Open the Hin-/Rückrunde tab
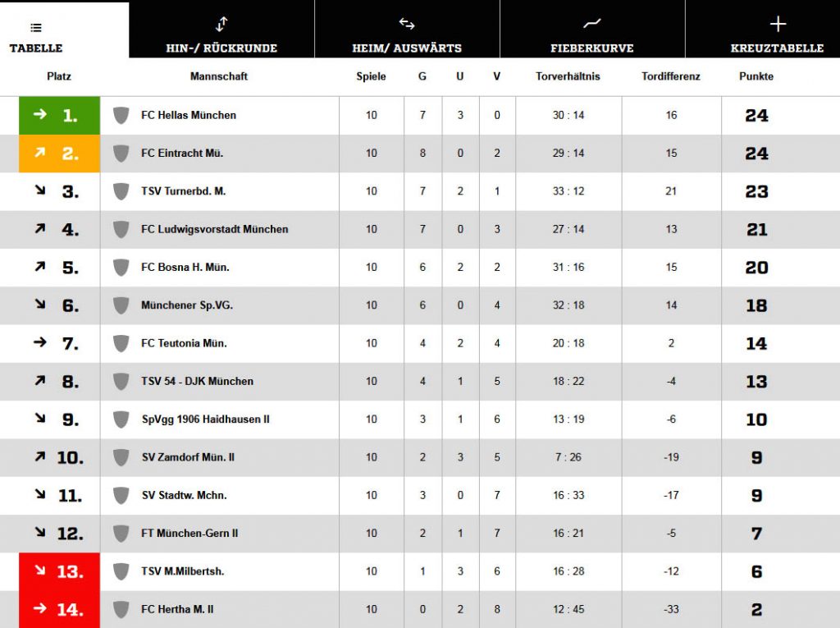The image size is (840, 628). tap(221, 29)
